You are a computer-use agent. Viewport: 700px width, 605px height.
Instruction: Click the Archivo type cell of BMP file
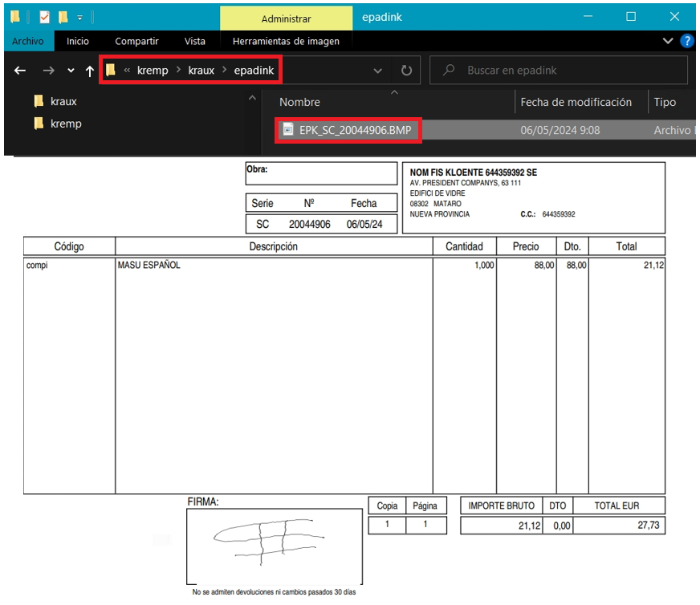point(674,130)
